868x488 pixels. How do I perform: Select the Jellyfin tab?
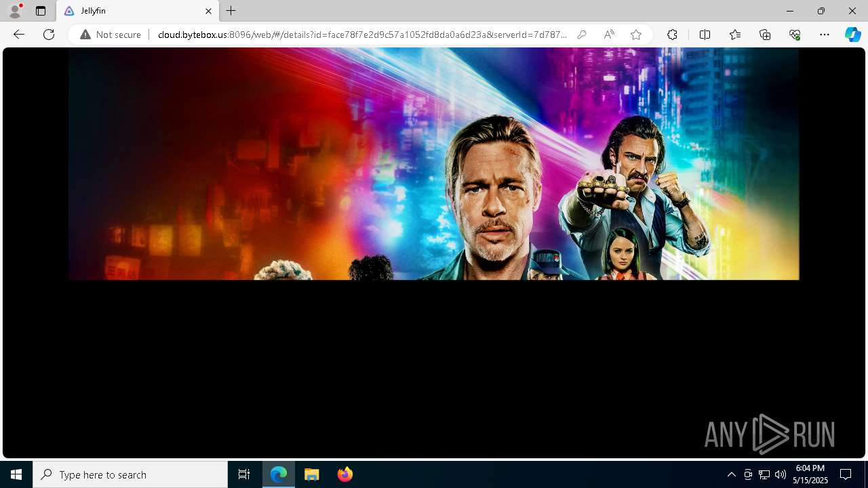point(138,11)
